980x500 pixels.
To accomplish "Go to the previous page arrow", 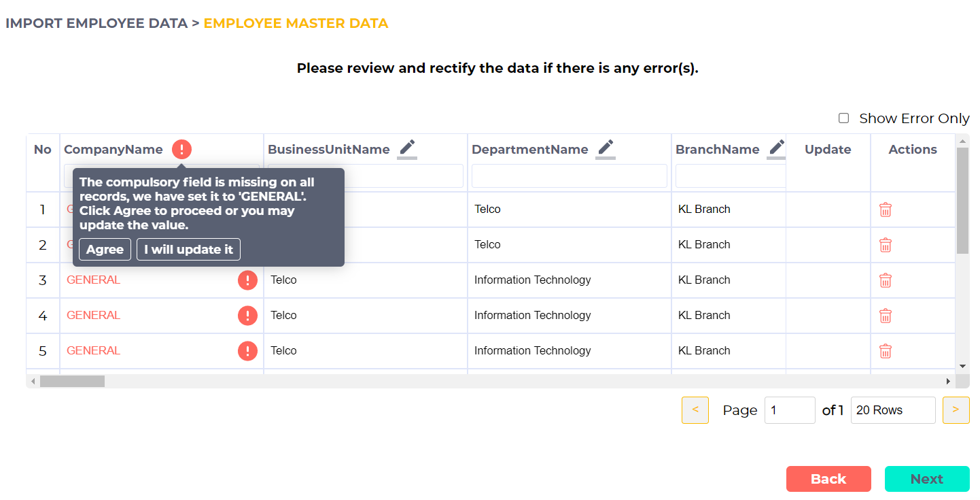I will [x=695, y=410].
